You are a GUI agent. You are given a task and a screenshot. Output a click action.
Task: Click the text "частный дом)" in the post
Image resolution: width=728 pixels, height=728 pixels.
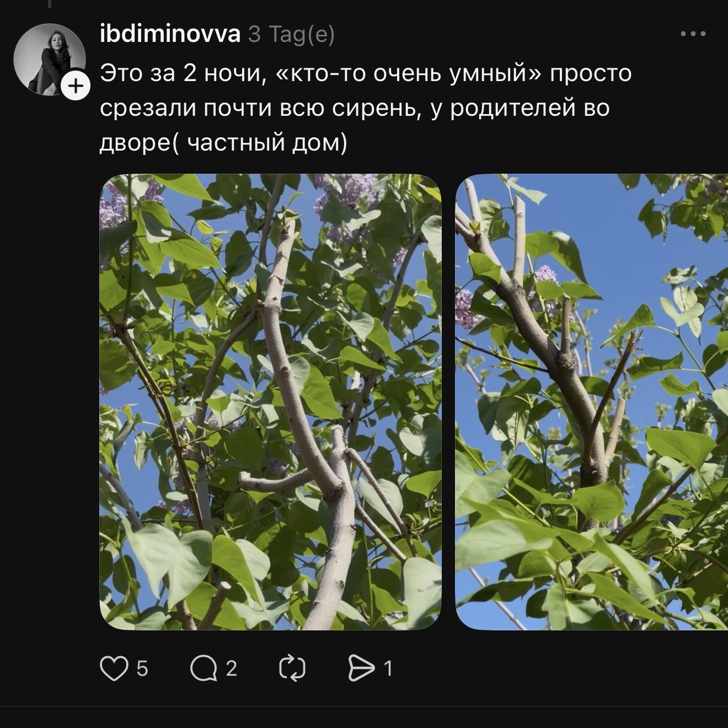(267, 143)
